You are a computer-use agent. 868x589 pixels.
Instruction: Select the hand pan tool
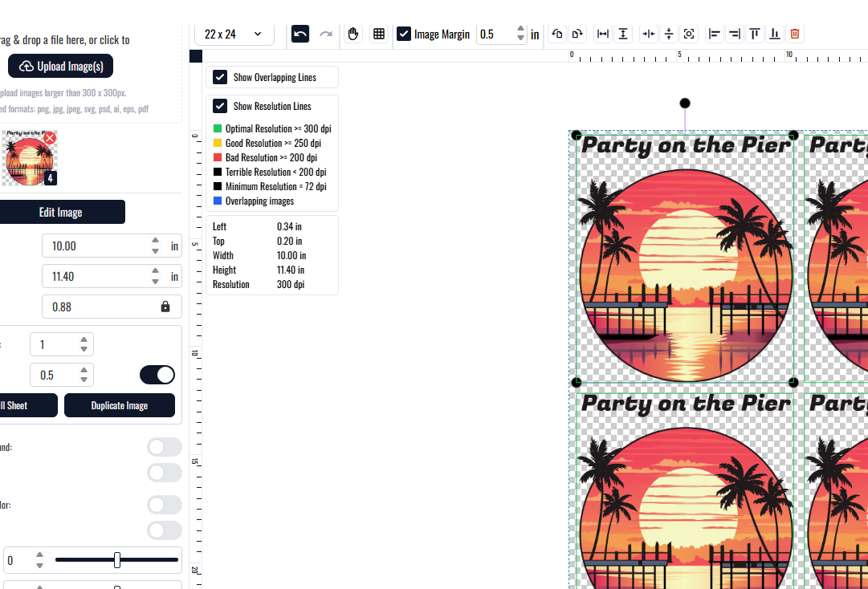[353, 34]
